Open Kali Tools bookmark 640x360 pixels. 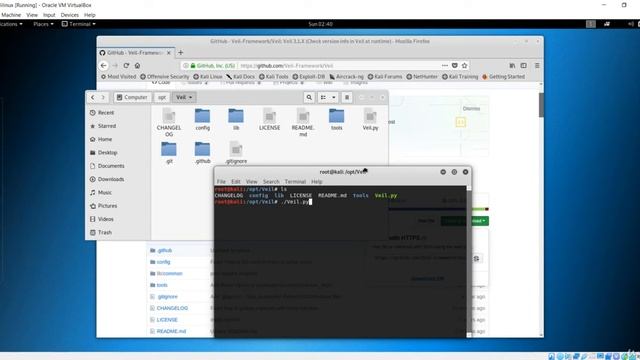pos(273,76)
